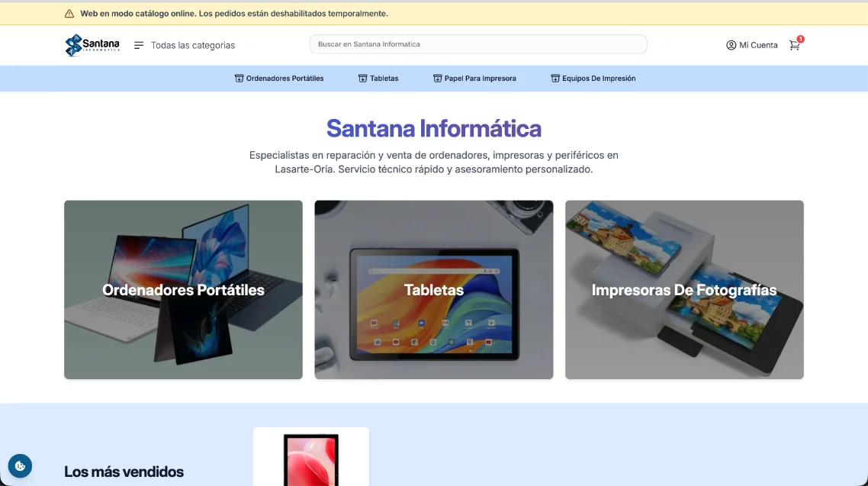
Task: Open the shopping cart icon
Action: pos(794,45)
